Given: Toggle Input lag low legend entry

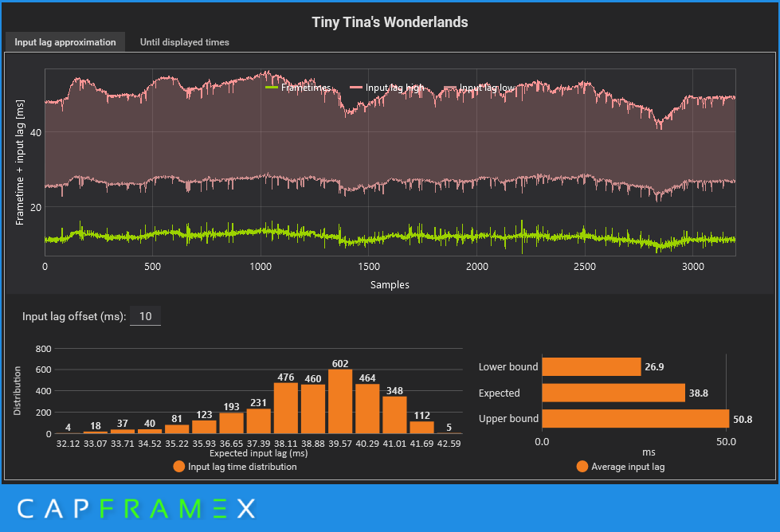Looking at the screenshot, I should [x=480, y=88].
